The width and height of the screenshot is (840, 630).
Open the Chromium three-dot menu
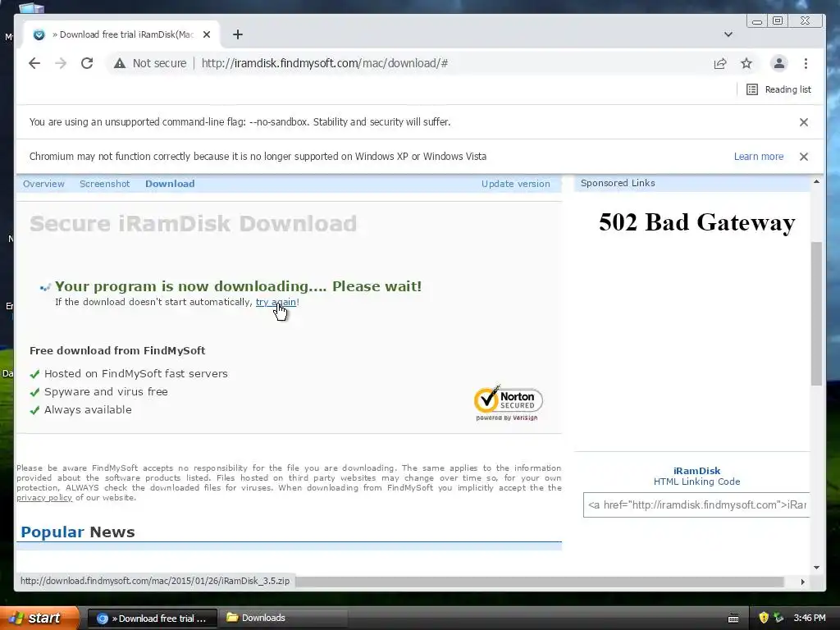tap(806, 63)
